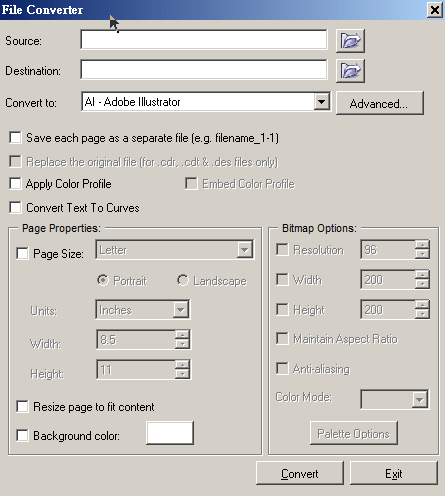Close the File Converter dialog
445x496 pixels.
(435, 10)
